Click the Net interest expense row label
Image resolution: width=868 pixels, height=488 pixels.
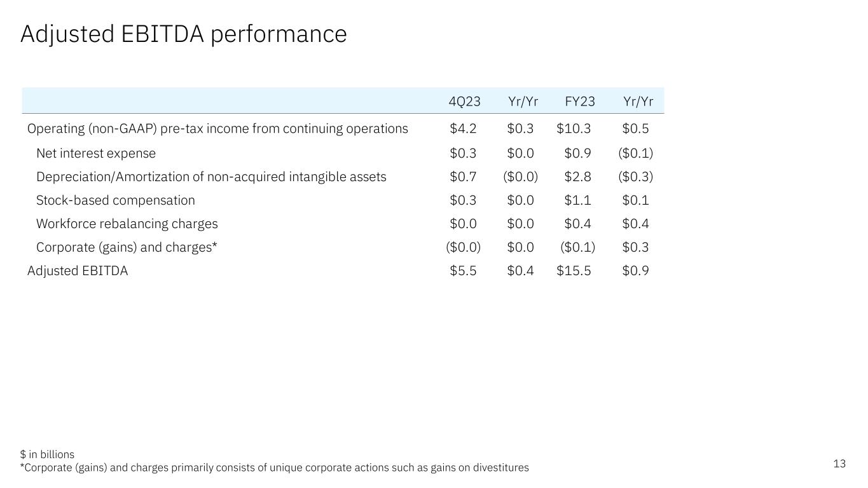point(95,153)
